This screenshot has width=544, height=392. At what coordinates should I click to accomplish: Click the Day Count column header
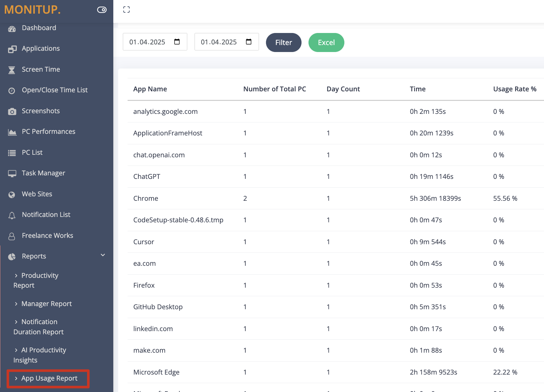(x=343, y=89)
